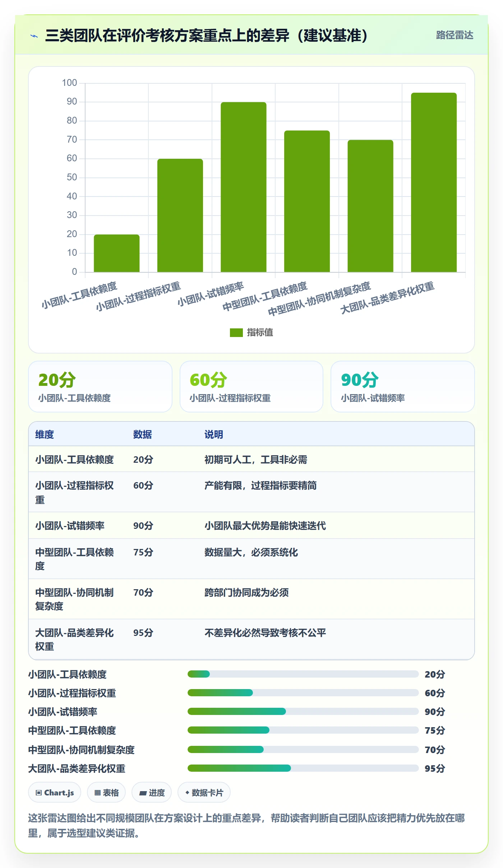This screenshot has width=503, height=868.
Task: Click the 小团队-试错频率 progress bar
Action: [x=303, y=711]
